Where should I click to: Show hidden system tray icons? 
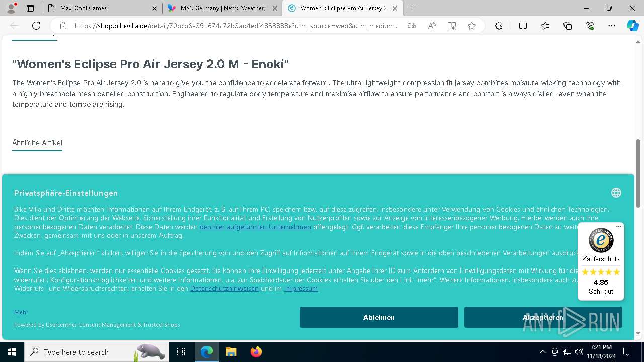pyautogui.click(x=542, y=352)
